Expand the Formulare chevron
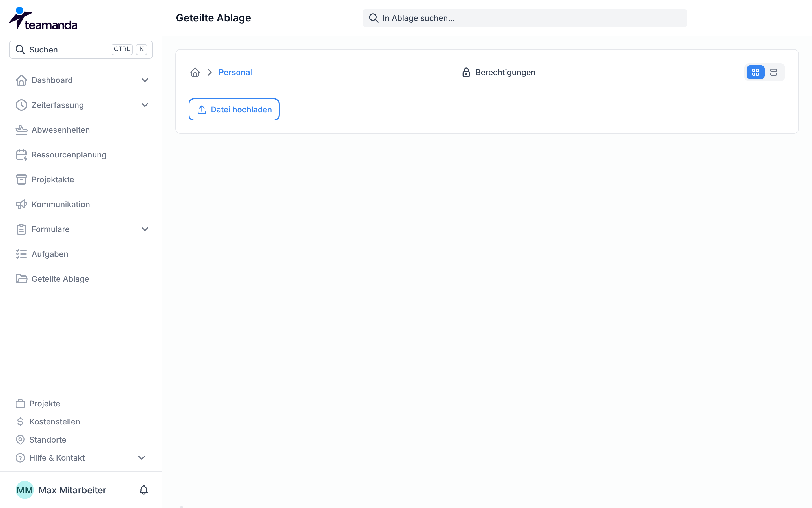The width and height of the screenshot is (812, 508). click(x=145, y=229)
